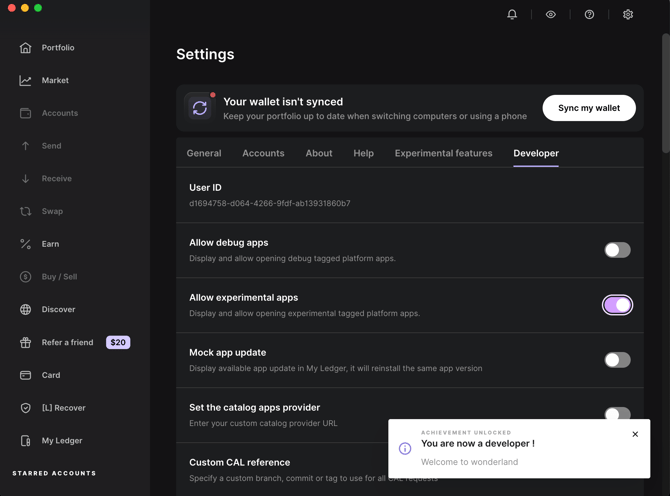Click the Sync my wallet button
This screenshot has height=496, width=670.
point(589,108)
